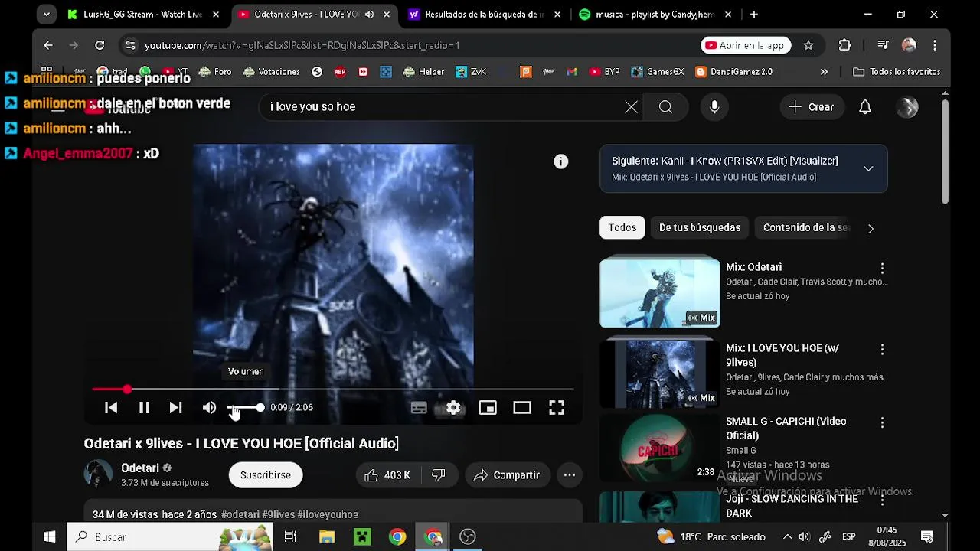Switch to the LuisRG_GG Stream tab
This screenshot has width=980, height=551.
(142, 15)
